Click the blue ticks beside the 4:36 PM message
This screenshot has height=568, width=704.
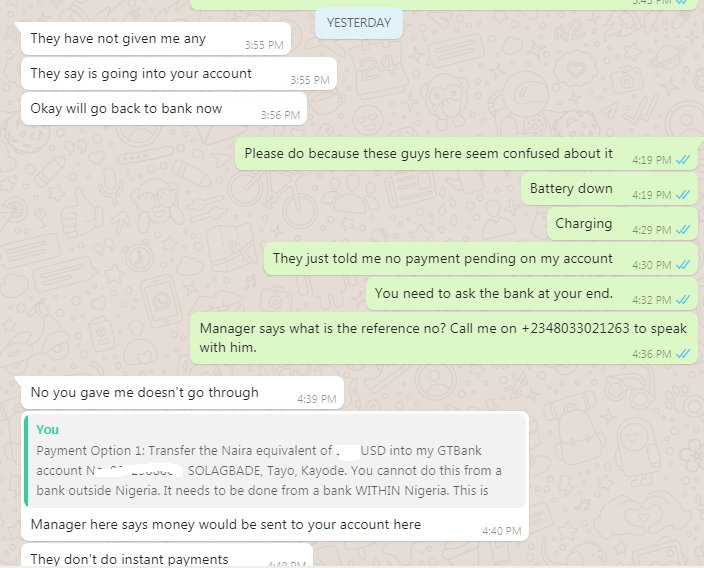(x=683, y=354)
